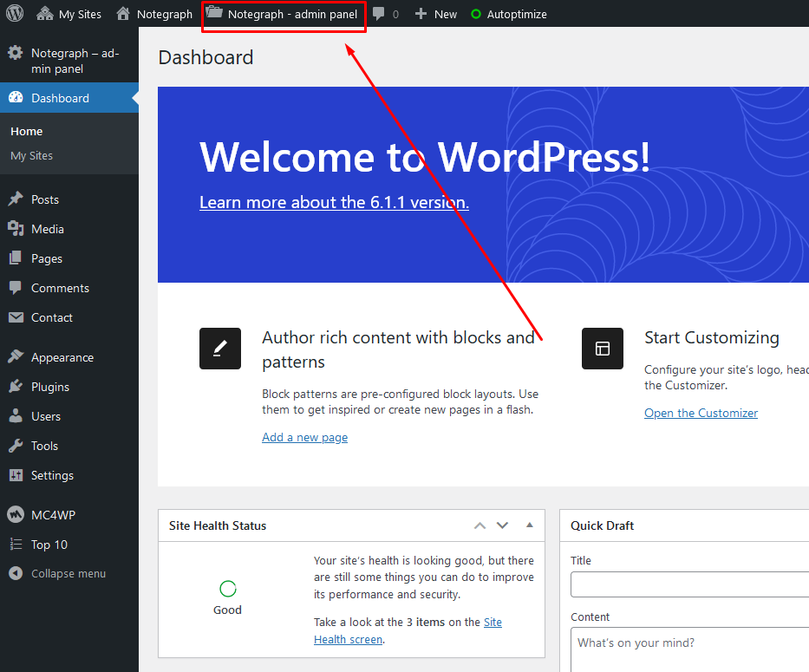The image size is (809, 672).
Task: Move Site Health Status widget down
Action: (502, 525)
